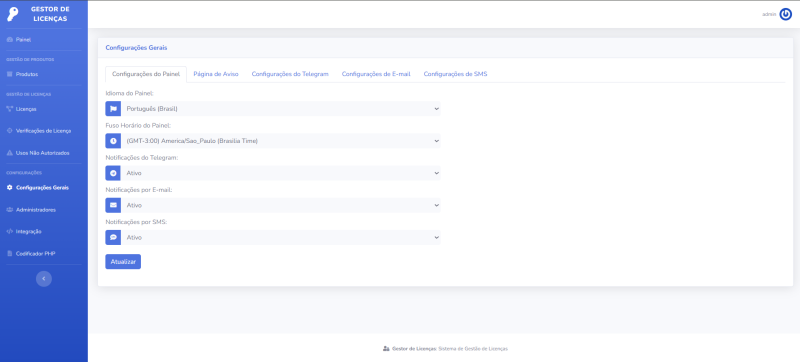The height and width of the screenshot is (362, 800).
Task: Switch to the Configurações do Telegram tab
Action: (x=290, y=74)
